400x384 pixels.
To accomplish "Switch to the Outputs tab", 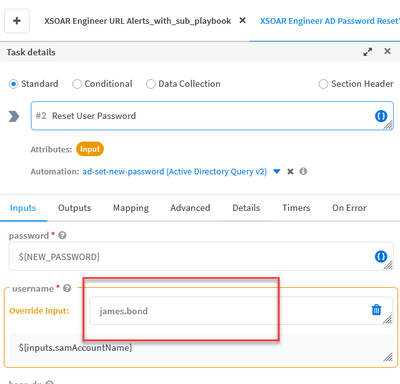I will click(x=75, y=208).
